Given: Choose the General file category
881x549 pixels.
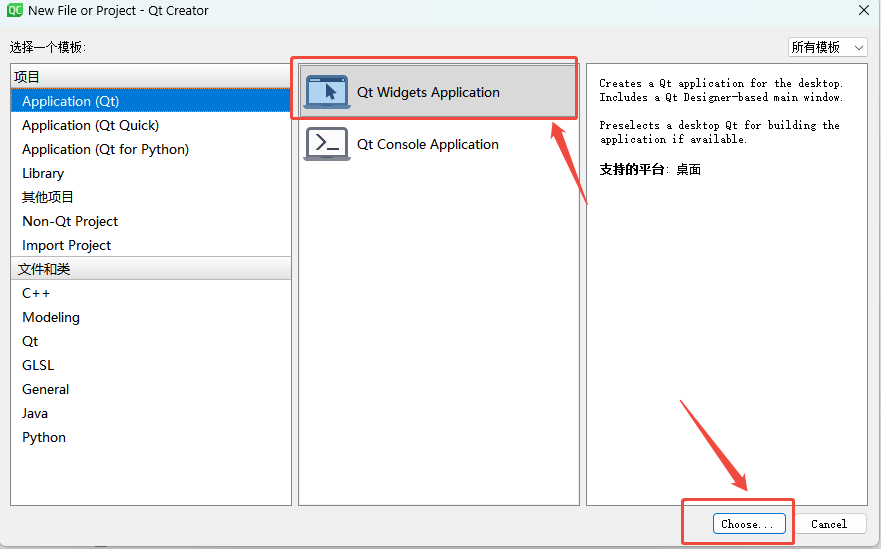Looking at the screenshot, I should coord(46,389).
